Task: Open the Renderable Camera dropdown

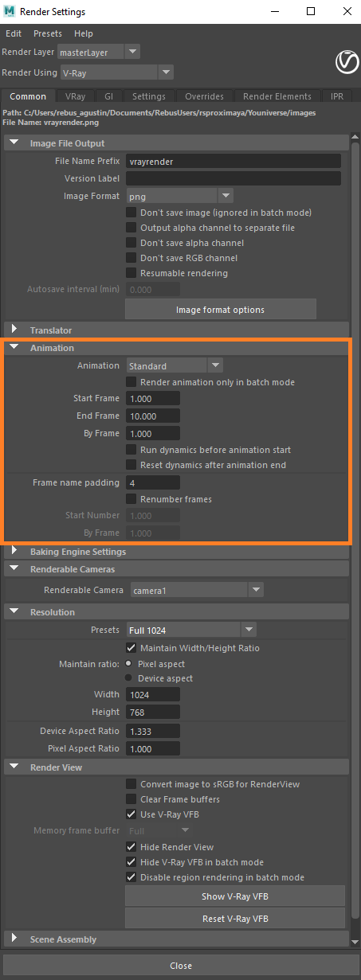Action: click(x=194, y=591)
